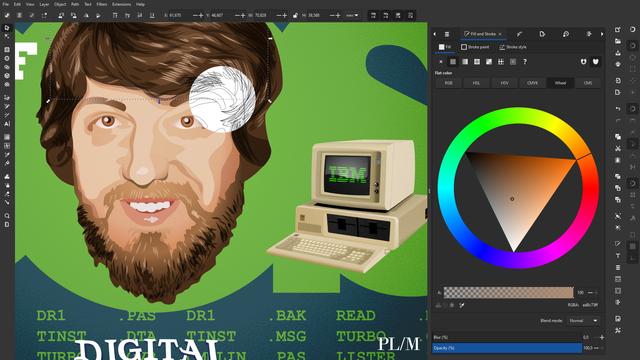The image size is (640, 360).
Task: Show more dock tabs with right arrow
Action: pos(602,34)
